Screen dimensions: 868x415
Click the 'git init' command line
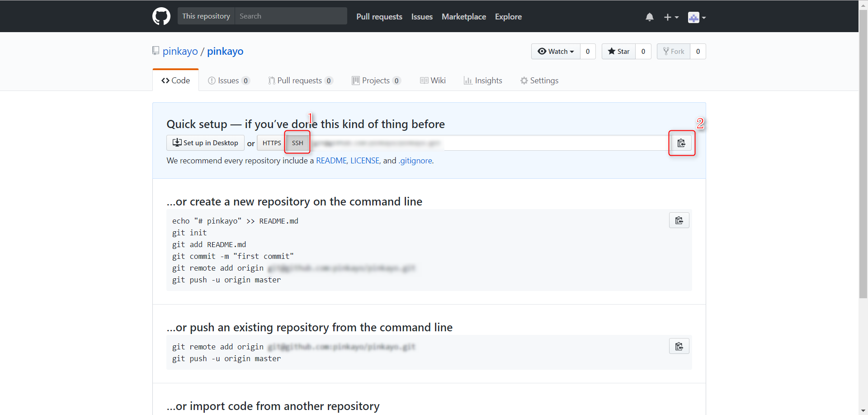[x=189, y=233]
